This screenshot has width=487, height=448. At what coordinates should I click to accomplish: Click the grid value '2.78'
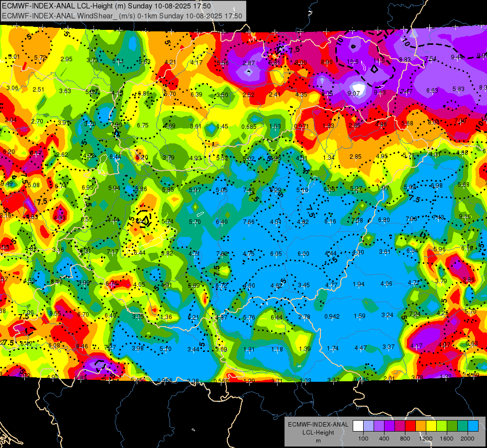[x=304, y=317]
